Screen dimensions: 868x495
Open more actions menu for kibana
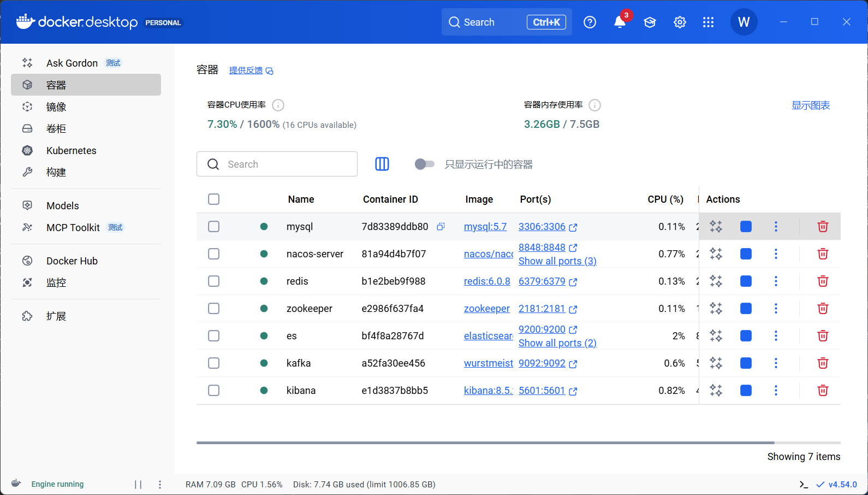pyautogui.click(x=776, y=391)
